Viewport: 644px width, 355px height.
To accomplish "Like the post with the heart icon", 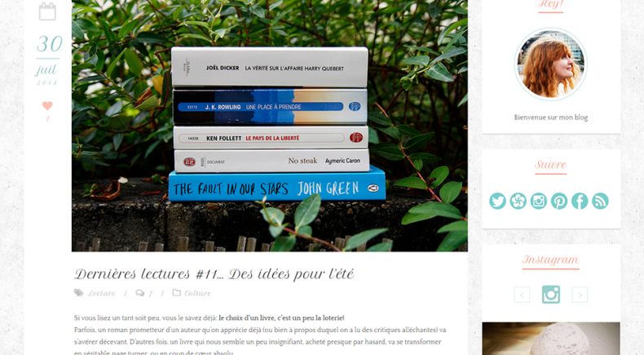I will point(47,106).
